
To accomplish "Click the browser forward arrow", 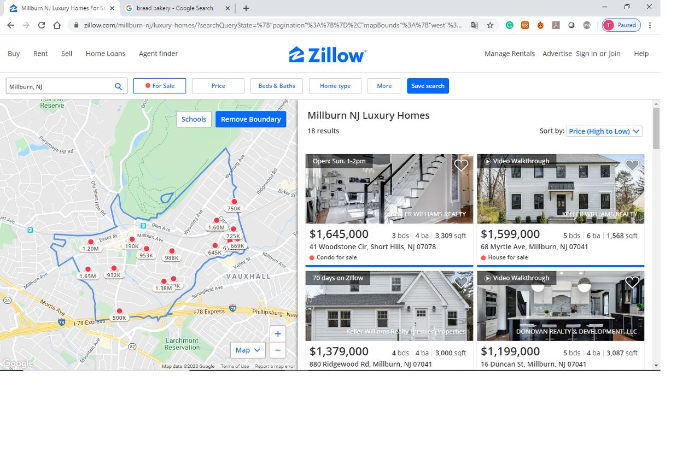I will pyautogui.click(x=26, y=25).
